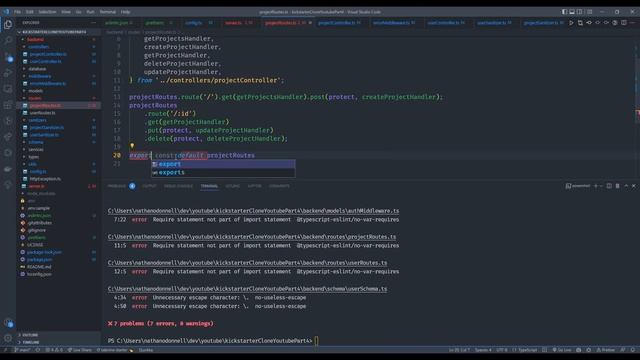Open README.md in Explorer

[39, 267]
